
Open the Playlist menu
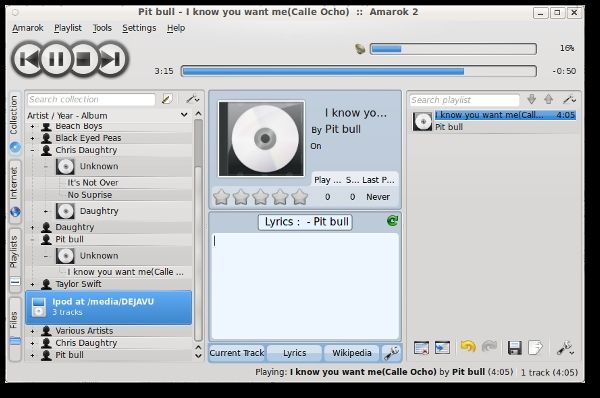click(x=68, y=28)
